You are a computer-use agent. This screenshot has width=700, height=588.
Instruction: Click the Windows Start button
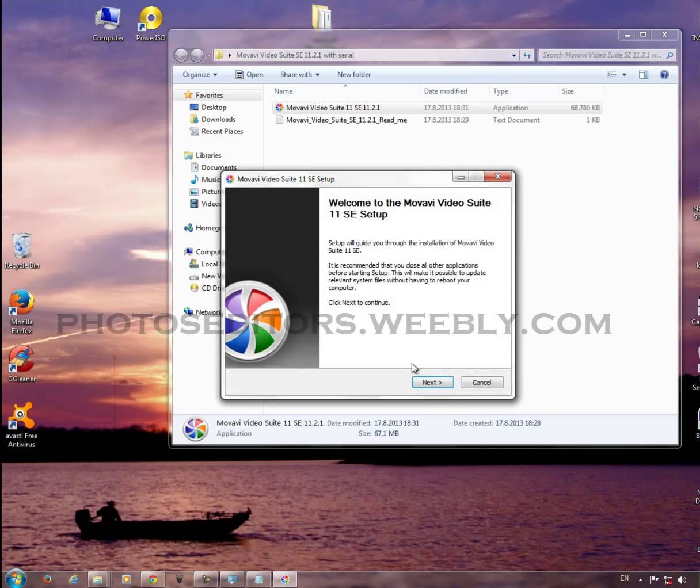tap(16, 579)
